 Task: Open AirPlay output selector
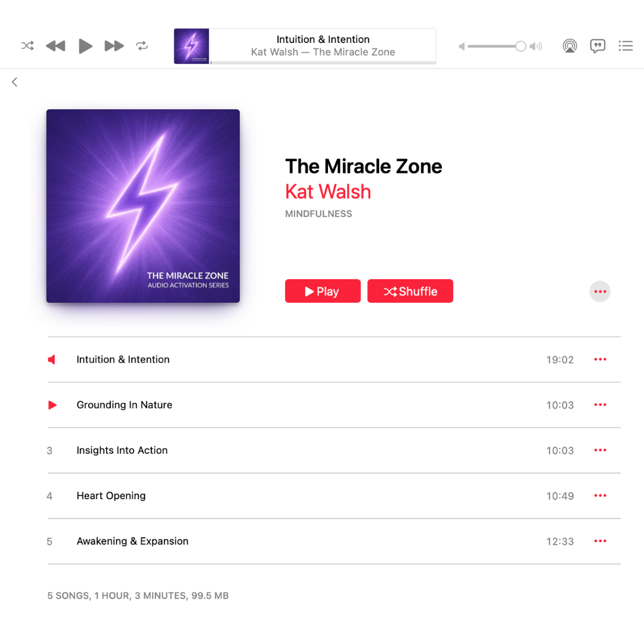(x=569, y=45)
